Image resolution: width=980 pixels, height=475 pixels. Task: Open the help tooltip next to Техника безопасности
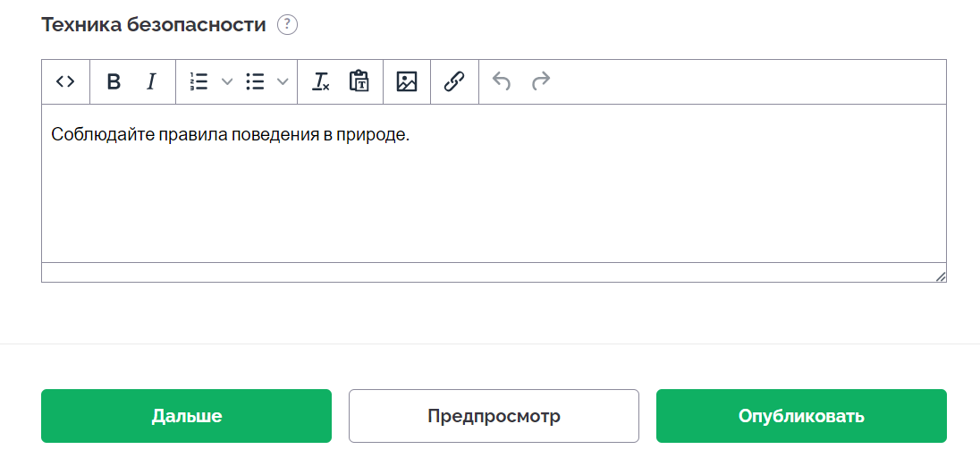point(288,25)
